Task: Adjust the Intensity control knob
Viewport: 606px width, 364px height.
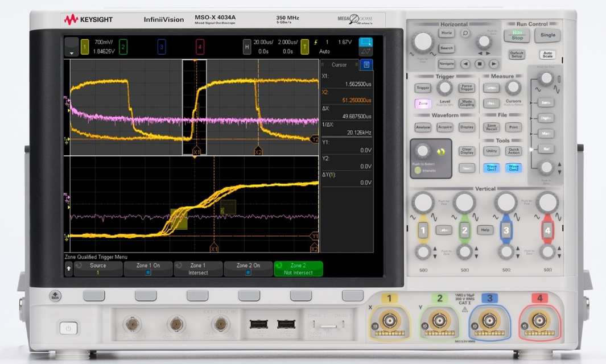Action: click(x=422, y=152)
